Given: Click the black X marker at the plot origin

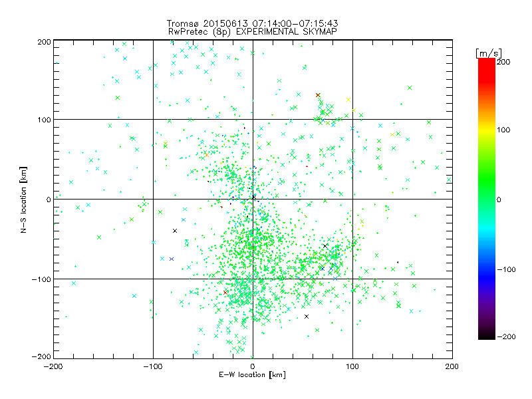Looking at the screenshot, I should 254,197.
